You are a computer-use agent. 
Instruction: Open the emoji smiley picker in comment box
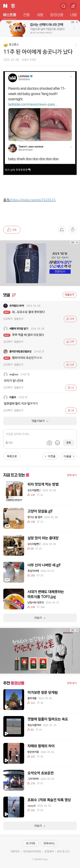(58, 443)
